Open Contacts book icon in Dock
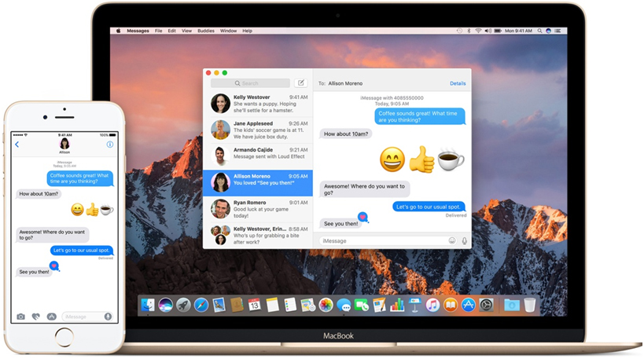The height and width of the screenshot is (359, 644). coord(237,305)
